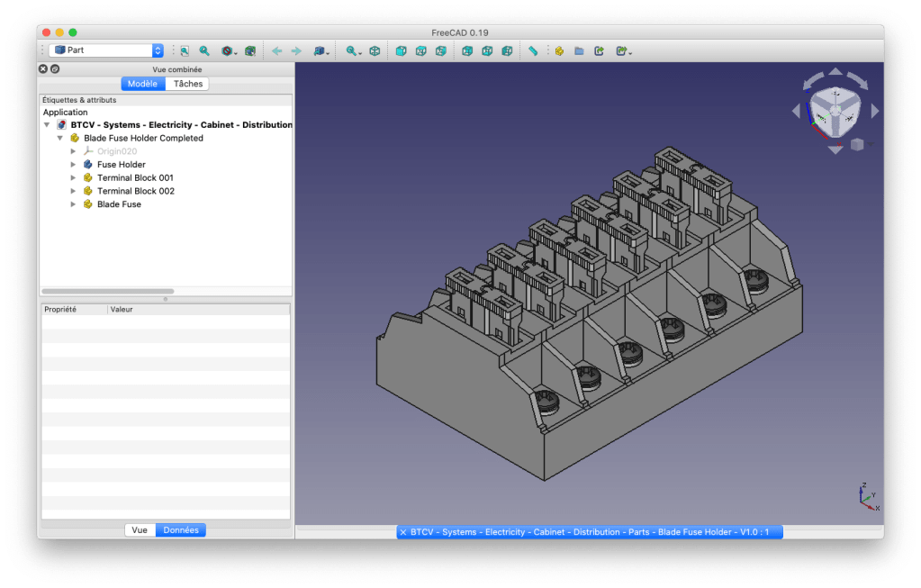Select Blade Fuse in model tree
Image resolution: width=921 pixels, height=588 pixels.
pyautogui.click(x=119, y=204)
